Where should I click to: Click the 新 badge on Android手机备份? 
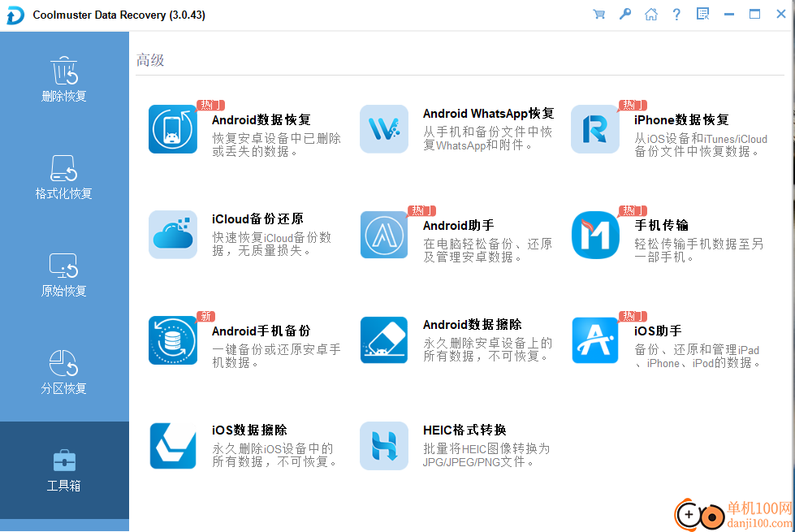tap(205, 316)
